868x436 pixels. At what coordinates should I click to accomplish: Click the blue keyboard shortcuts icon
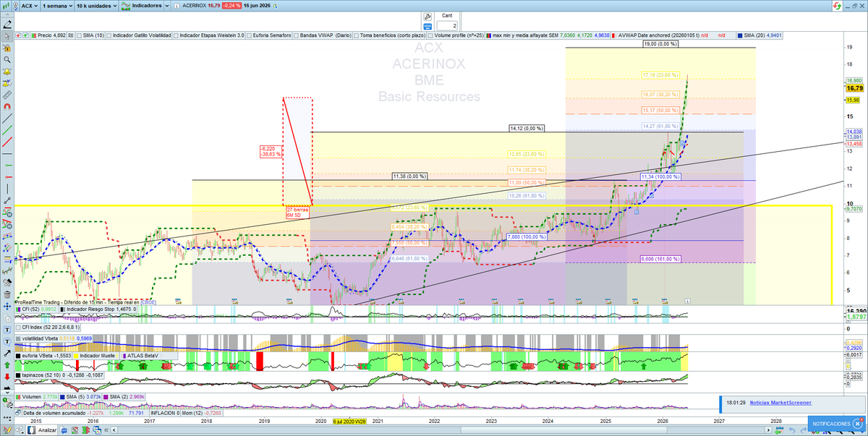point(427,27)
